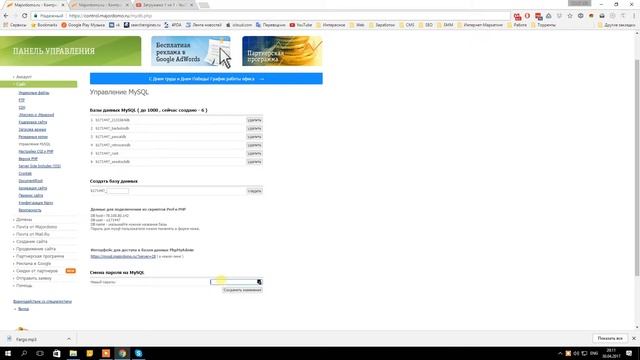This screenshot has height=360, width=640.
Task: Open the Интересное bookmarks folder
Action: click(x=331, y=25)
